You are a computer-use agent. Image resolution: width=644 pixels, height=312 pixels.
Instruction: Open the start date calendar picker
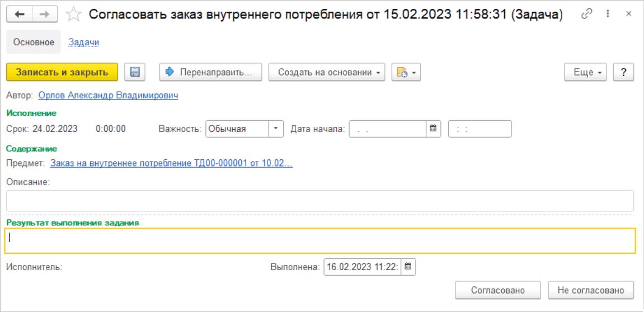tap(433, 129)
